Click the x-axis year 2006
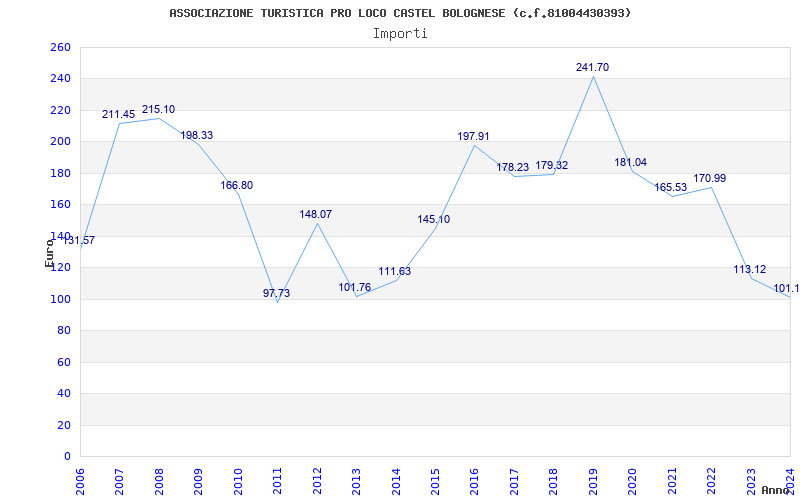Image resolution: width=800 pixels, height=500 pixels. (80, 482)
